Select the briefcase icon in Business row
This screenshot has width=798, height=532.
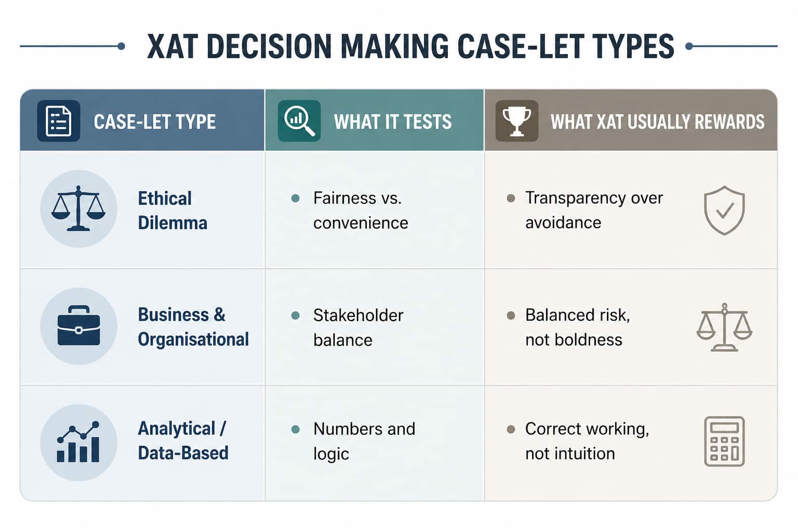(x=78, y=326)
